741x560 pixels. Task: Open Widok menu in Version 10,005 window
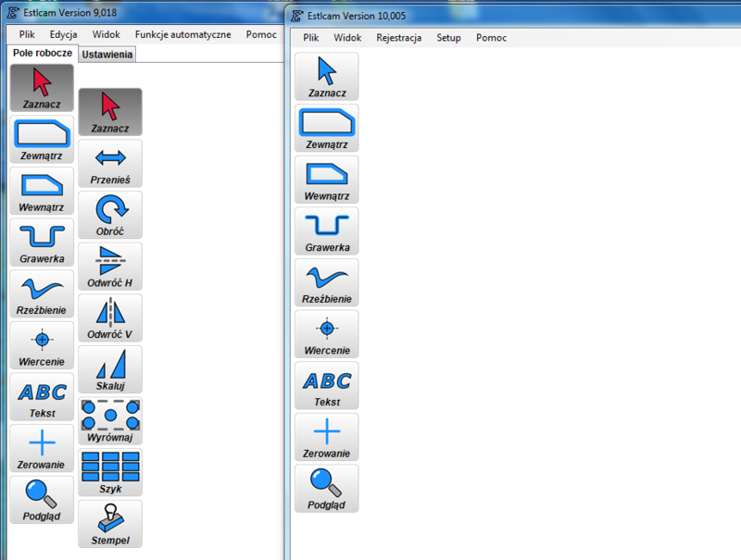(x=347, y=38)
